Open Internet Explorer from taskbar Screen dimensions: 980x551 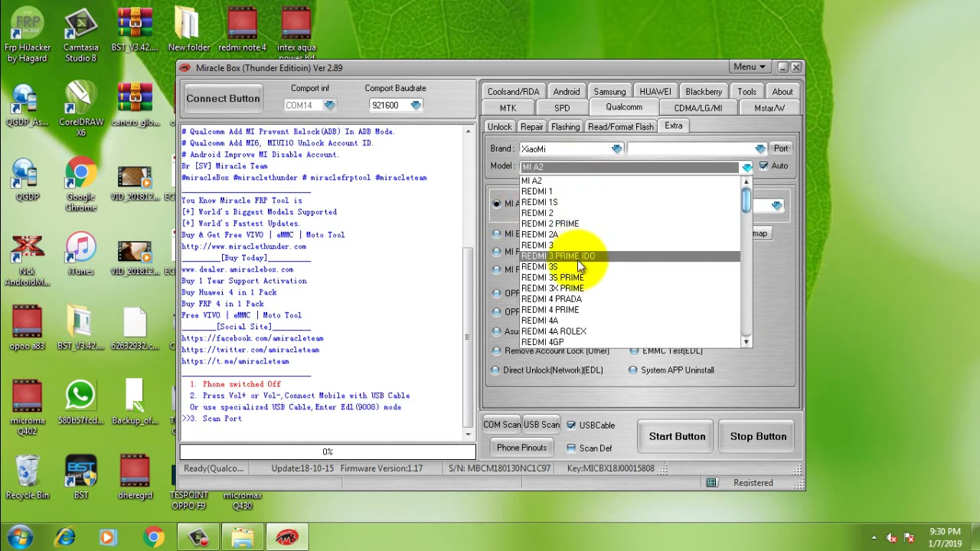pos(65,537)
